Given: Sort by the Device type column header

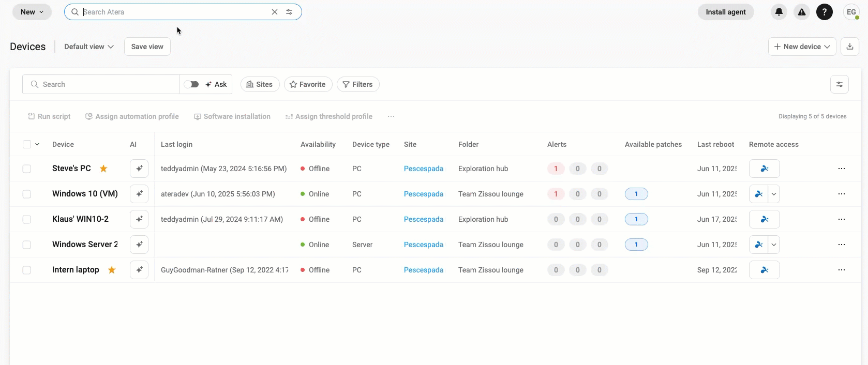Looking at the screenshot, I should point(371,144).
